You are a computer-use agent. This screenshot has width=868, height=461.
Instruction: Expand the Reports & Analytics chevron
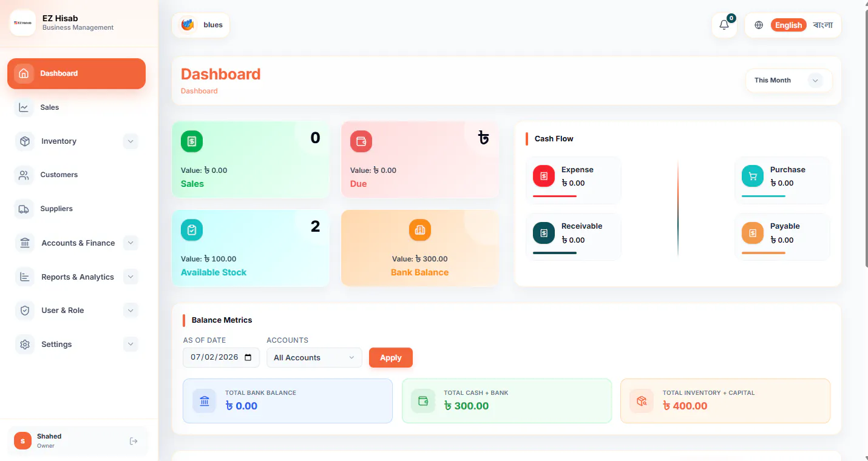(x=131, y=277)
